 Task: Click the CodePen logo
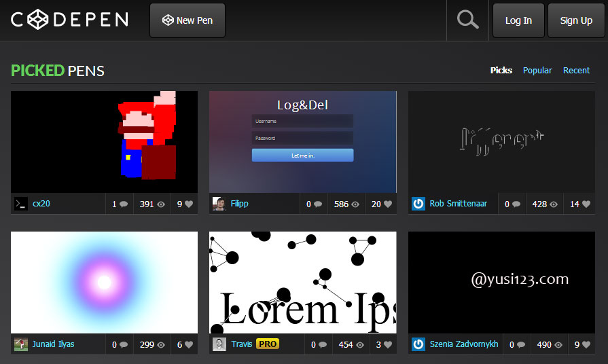[70, 20]
